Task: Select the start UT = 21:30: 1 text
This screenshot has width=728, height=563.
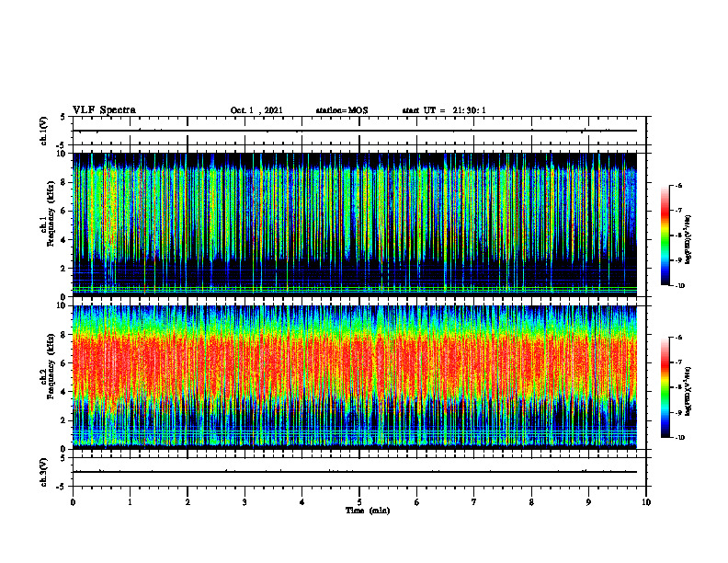Action: click(444, 110)
